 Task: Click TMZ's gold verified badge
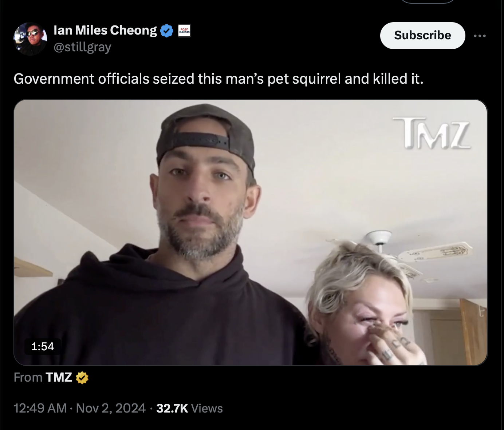click(82, 378)
